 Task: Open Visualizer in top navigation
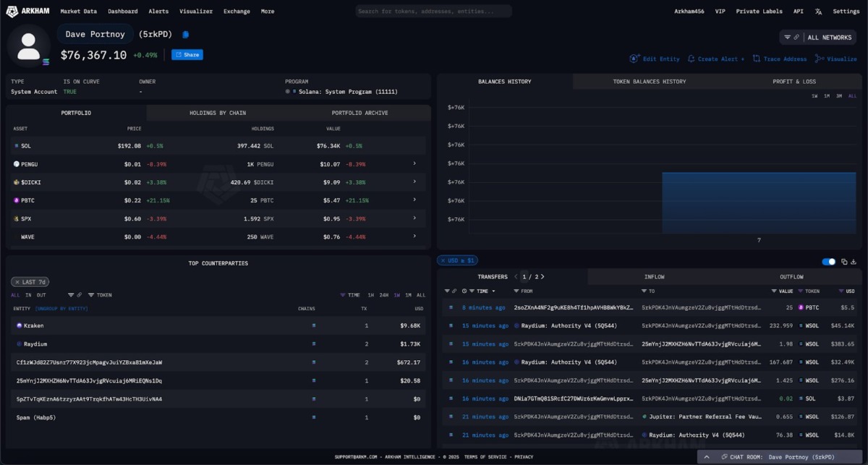click(196, 12)
